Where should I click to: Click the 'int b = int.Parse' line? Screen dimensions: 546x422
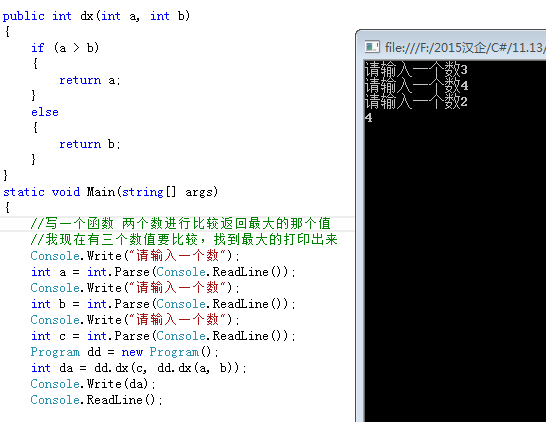coord(163,304)
